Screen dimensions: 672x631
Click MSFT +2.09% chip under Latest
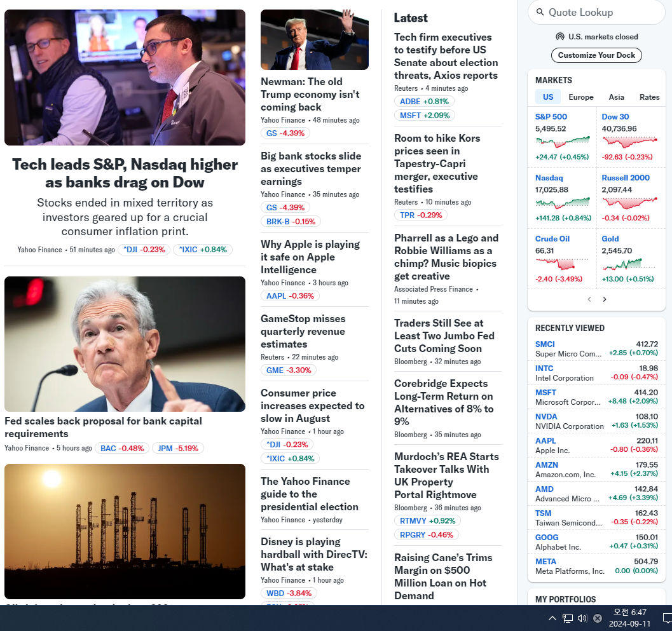point(424,115)
